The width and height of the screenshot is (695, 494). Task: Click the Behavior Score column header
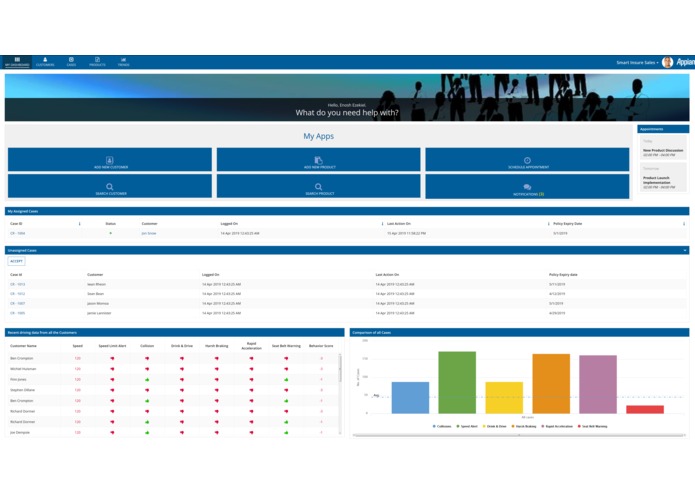click(321, 346)
